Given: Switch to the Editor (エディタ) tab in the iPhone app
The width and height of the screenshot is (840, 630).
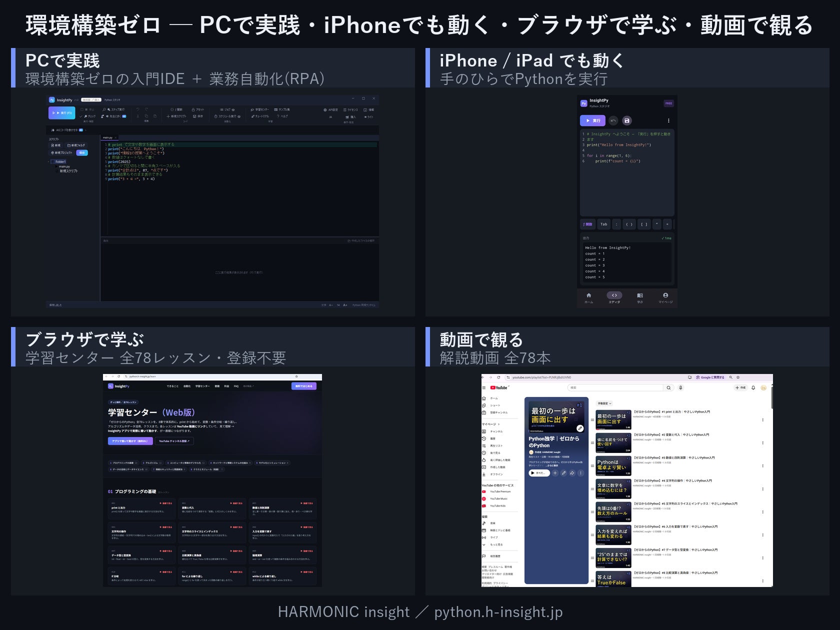Looking at the screenshot, I should pyautogui.click(x=614, y=298).
